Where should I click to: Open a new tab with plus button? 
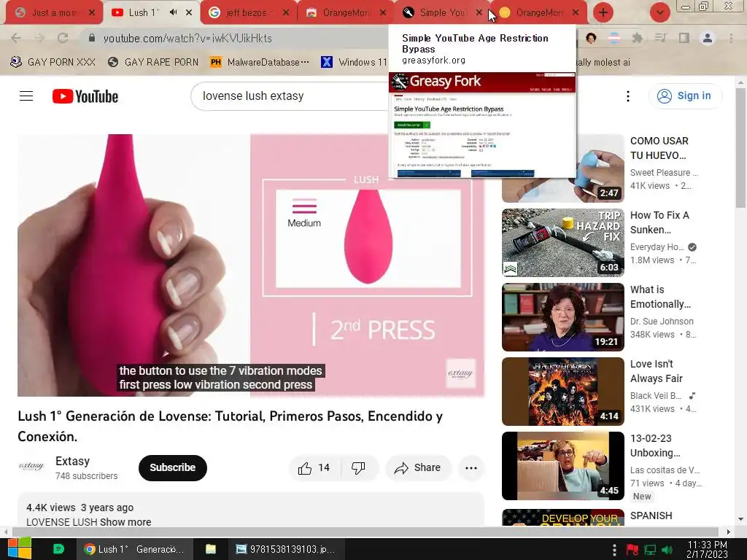pos(603,12)
